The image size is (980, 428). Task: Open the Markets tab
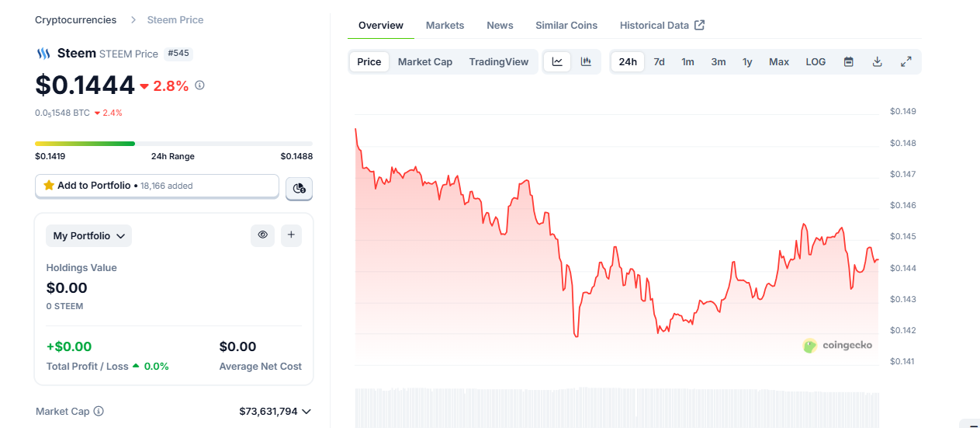[445, 26]
